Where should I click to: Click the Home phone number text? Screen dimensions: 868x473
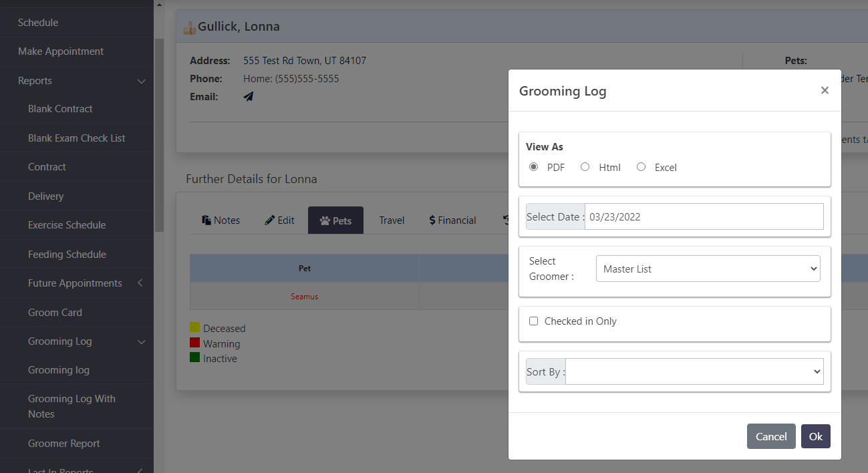291,79
